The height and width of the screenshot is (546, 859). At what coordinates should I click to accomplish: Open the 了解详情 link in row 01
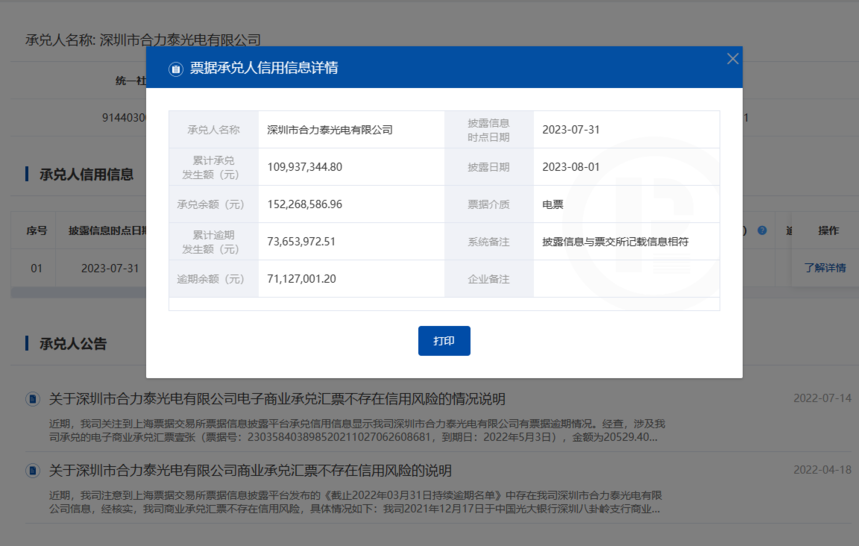(x=824, y=268)
